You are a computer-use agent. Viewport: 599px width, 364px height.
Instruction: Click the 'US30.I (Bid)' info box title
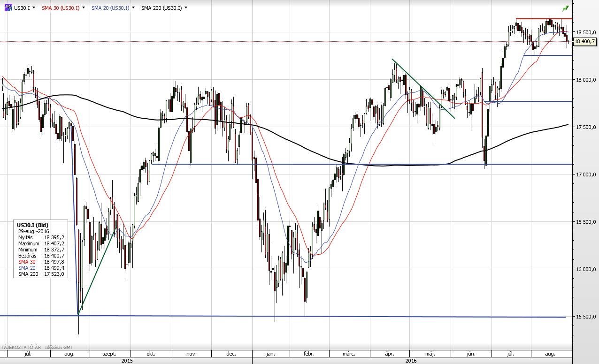click(x=32, y=225)
